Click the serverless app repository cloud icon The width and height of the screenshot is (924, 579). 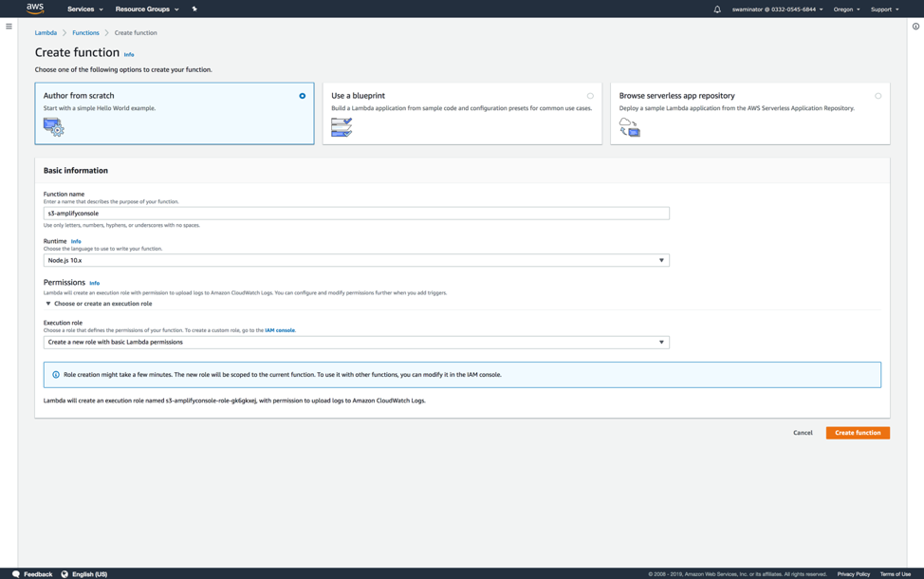click(629, 127)
